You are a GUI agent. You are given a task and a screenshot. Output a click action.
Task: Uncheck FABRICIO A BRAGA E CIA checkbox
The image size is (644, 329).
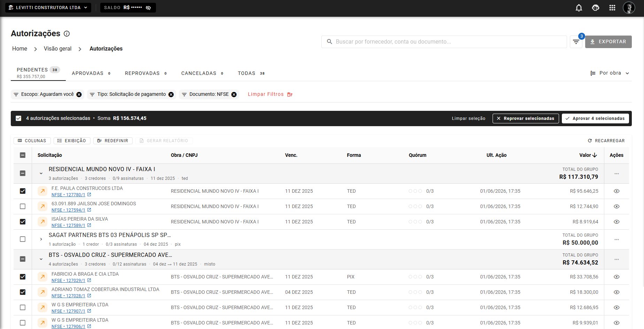pyautogui.click(x=23, y=277)
